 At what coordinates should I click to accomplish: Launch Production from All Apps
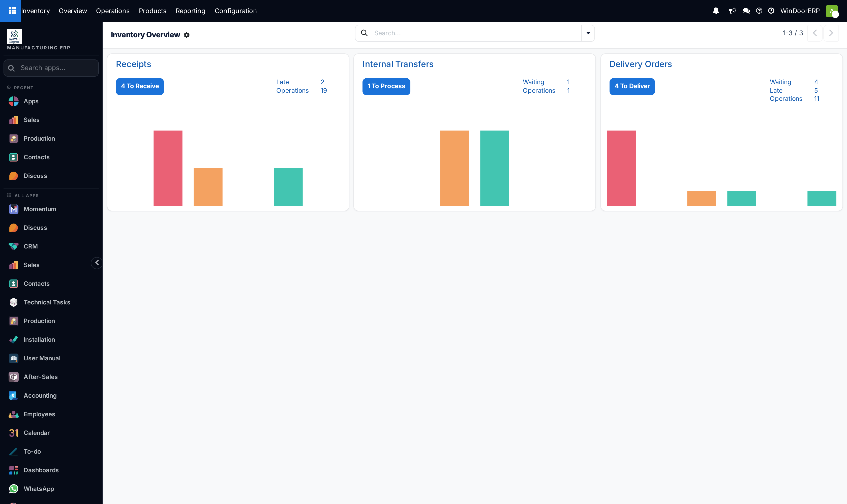click(x=51, y=321)
